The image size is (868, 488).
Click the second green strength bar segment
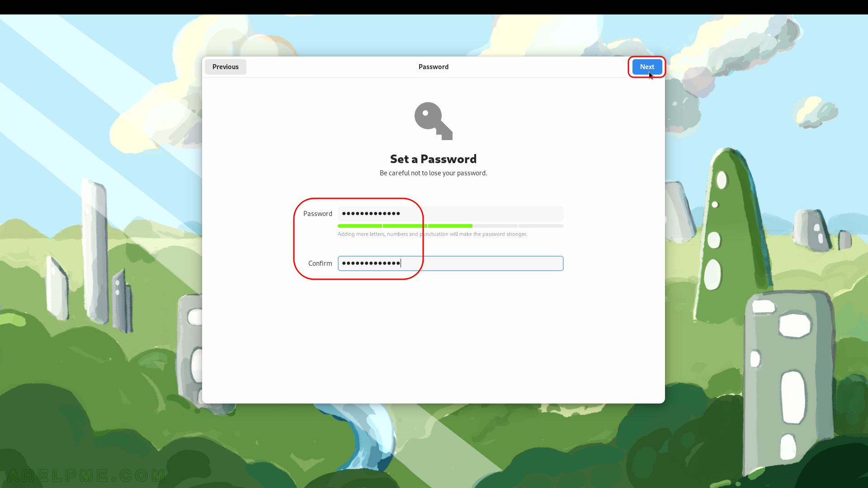click(x=405, y=226)
